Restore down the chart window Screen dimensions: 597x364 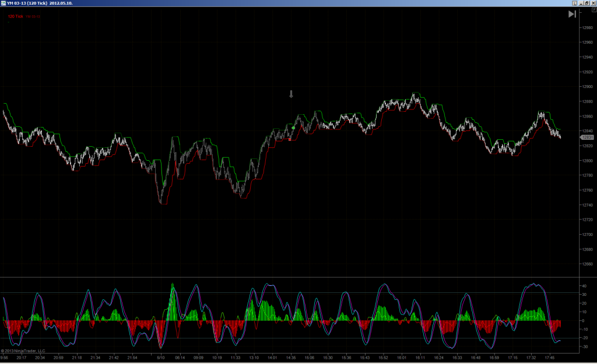(587, 3)
